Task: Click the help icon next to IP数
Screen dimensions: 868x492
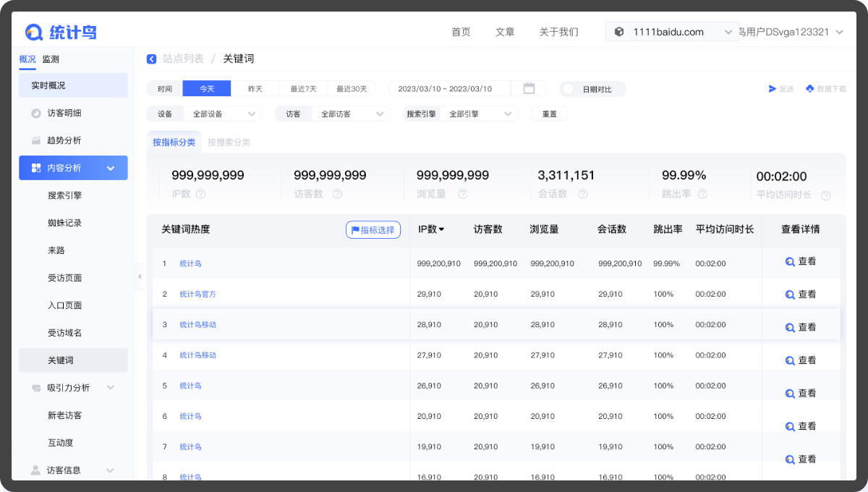Action: point(201,194)
